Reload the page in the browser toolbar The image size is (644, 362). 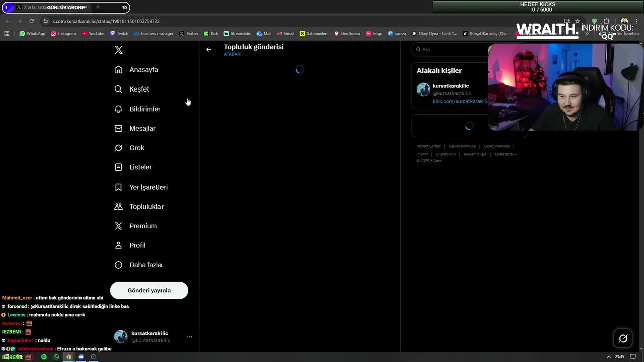tap(31, 21)
